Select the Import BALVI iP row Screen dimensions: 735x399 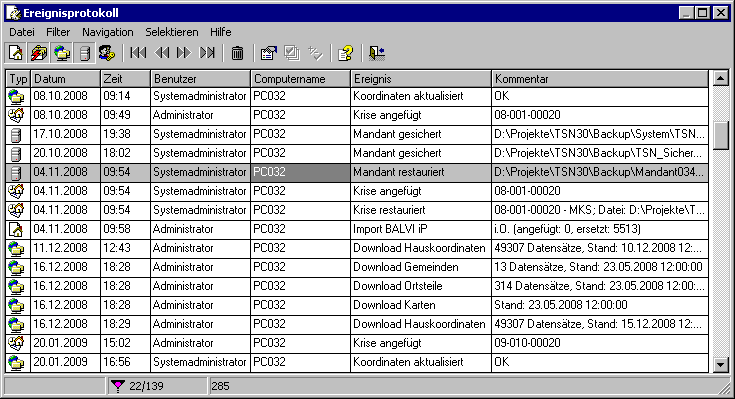click(x=357, y=229)
